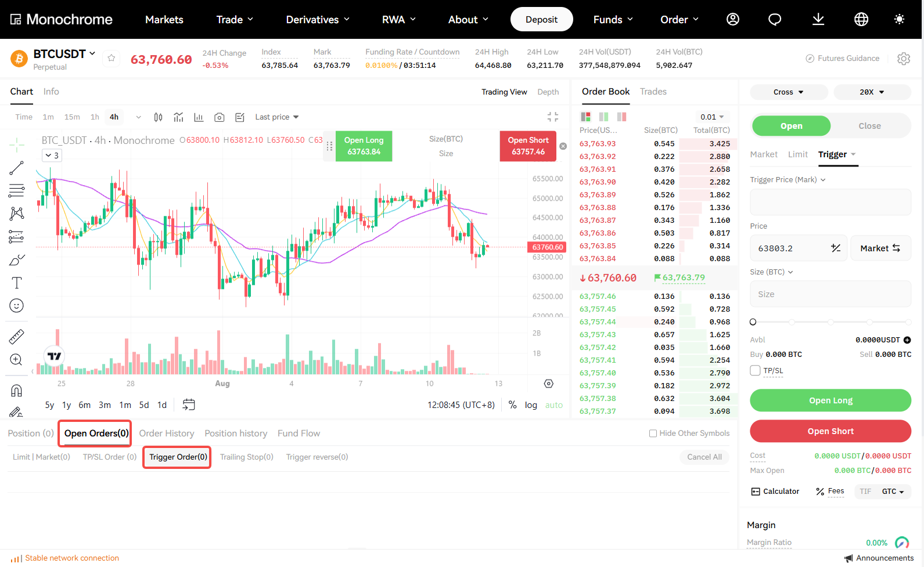This screenshot has height=567, width=924.
Task: Show both bids and asks order book view
Action: coord(585,117)
